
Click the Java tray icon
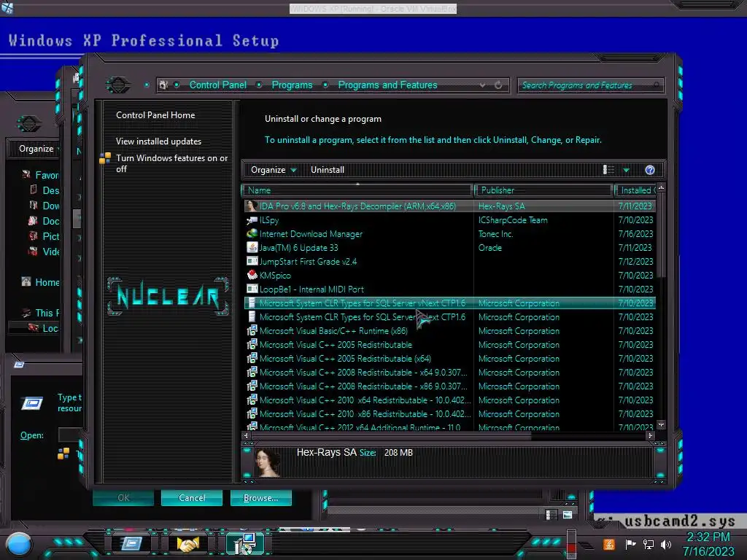tap(608, 544)
